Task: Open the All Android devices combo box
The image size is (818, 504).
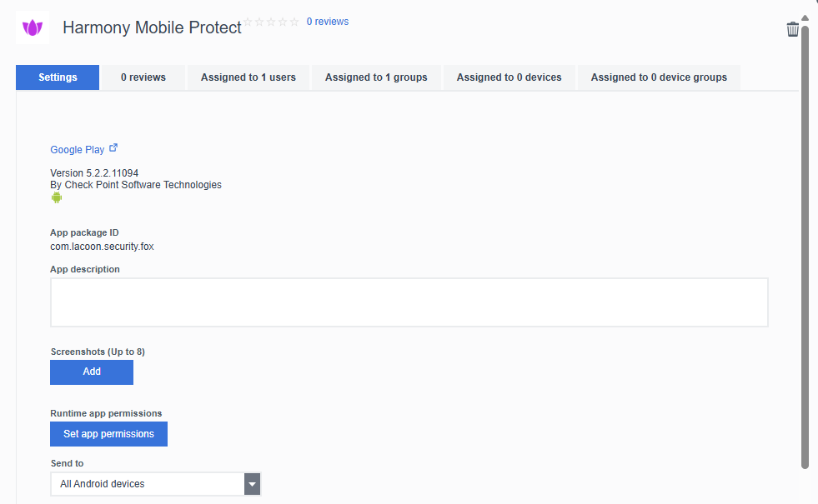Action: click(155, 484)
